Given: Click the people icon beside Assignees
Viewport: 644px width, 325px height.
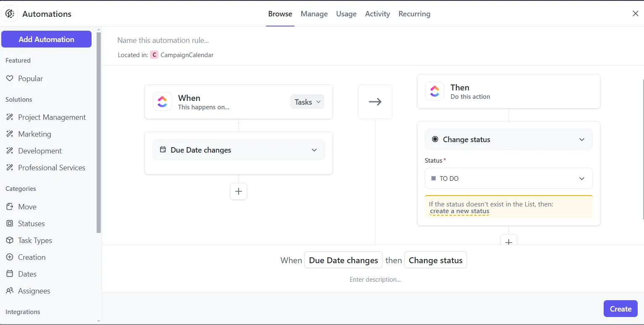Looking at the screenshot, I should coord(10,291).
